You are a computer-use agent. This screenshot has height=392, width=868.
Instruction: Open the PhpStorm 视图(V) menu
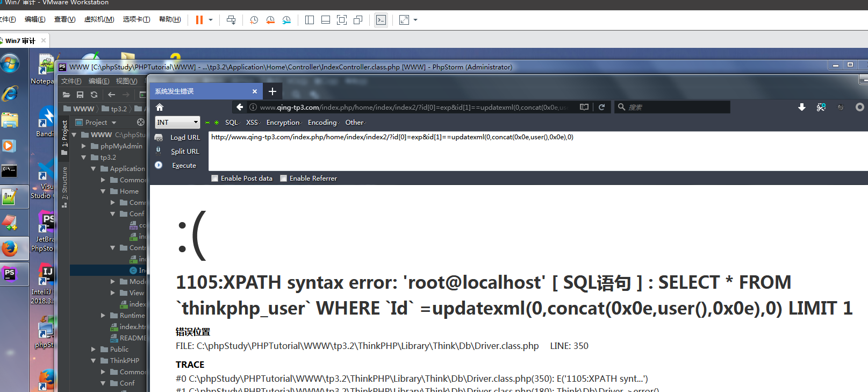tap(126, 81)
